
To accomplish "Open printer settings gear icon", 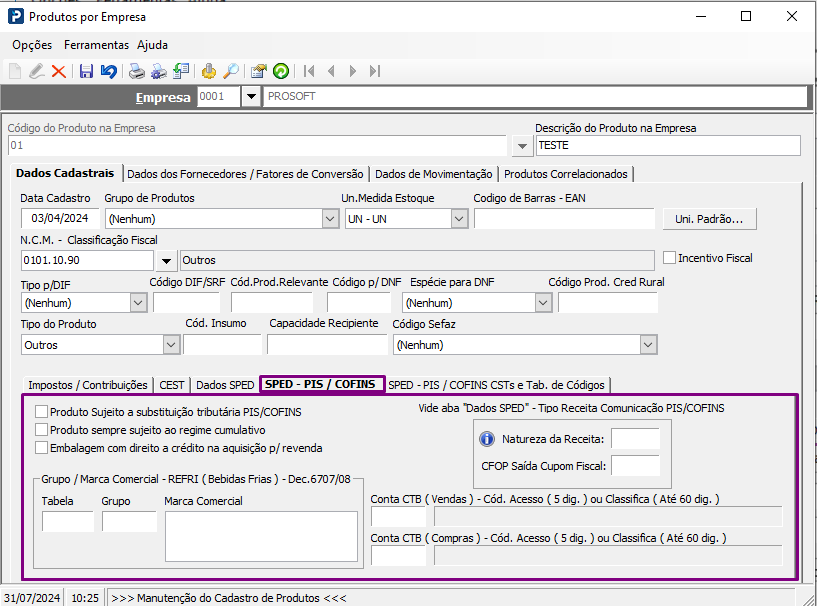I will click(159, 71).
